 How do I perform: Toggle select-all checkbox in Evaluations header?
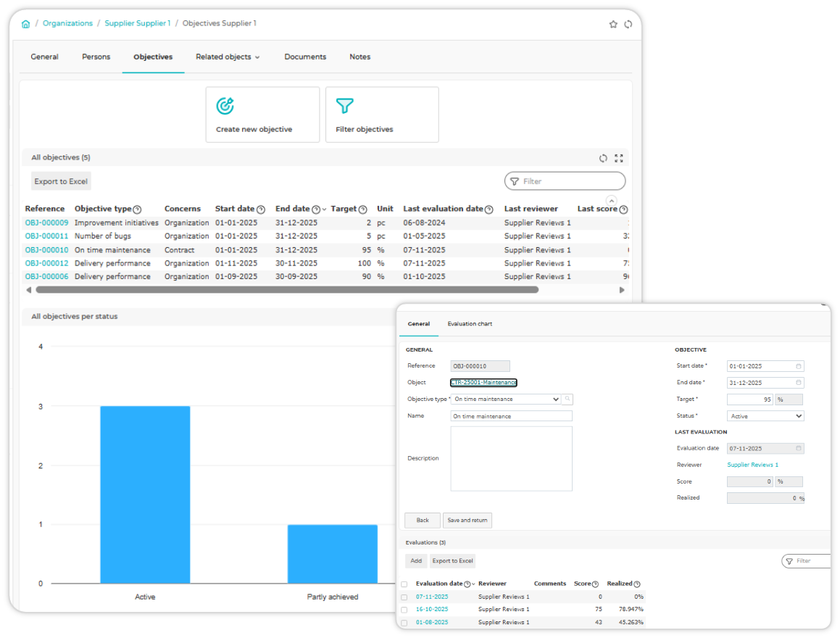click(x=404, y=584)
